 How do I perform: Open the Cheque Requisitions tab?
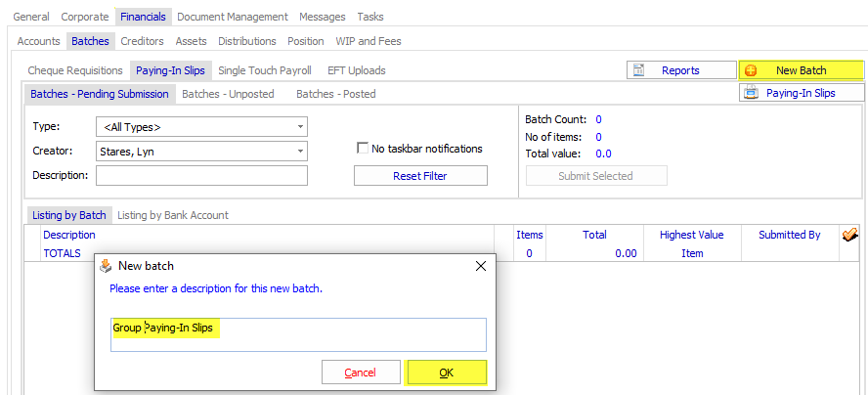point(75,70)
